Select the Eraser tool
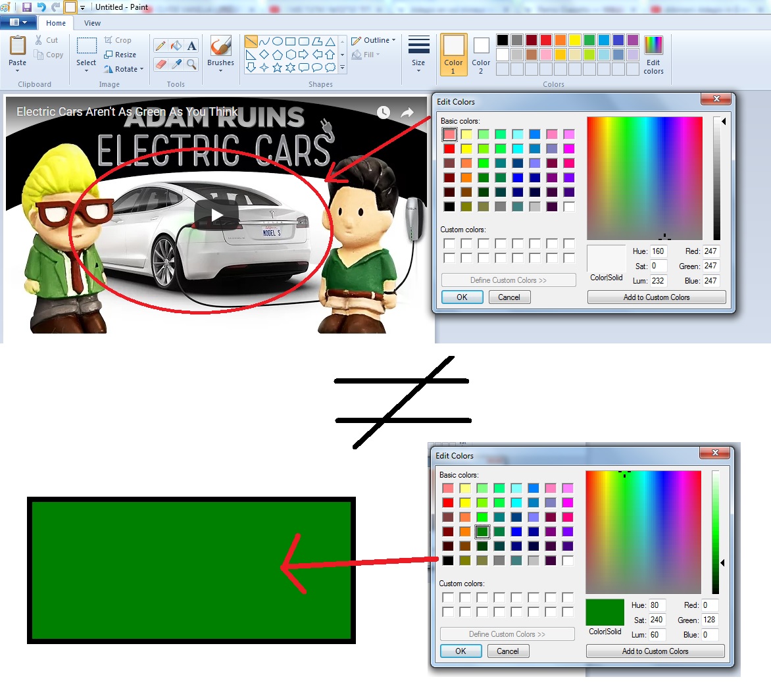 click(161, 64)
